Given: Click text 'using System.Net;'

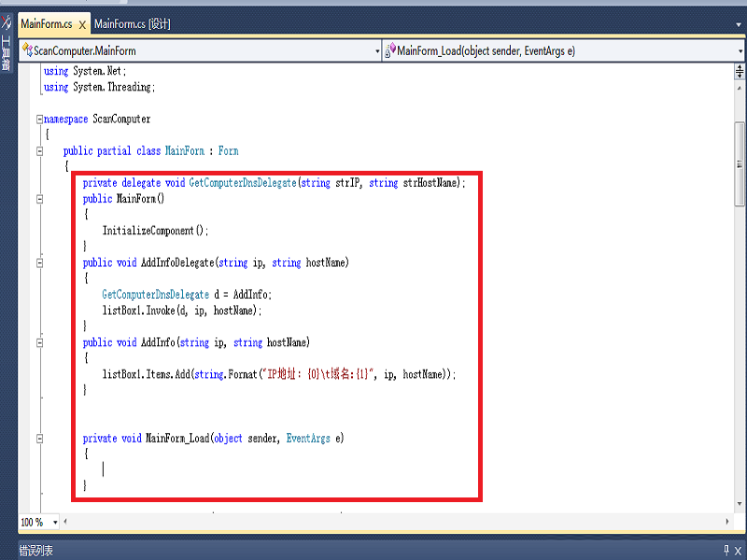Looking at the screenshot, I should [x=85, y=72].
